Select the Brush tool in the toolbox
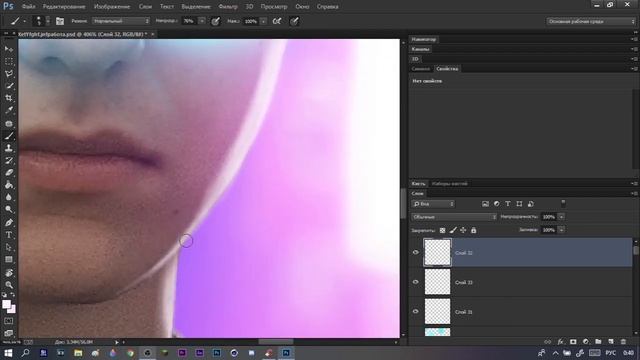The height and width of the screenshot is (360, 640). 9,136
